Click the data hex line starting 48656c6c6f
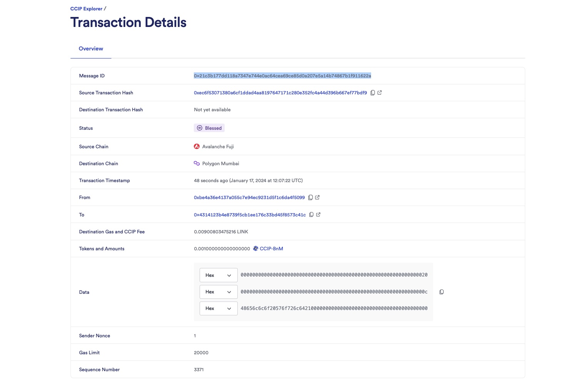Viewport: 568px width, 392px height. 334,308
